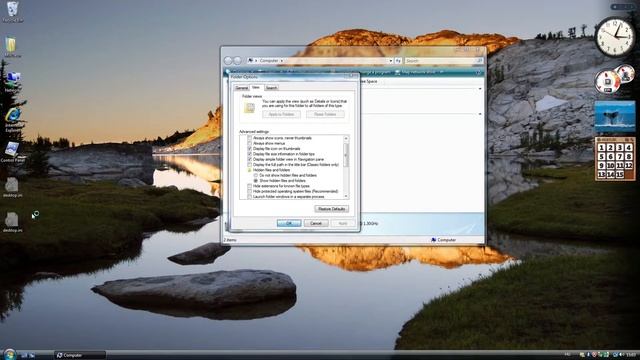
Task: Open the yellow folder icon on desktop
Action: pyautogui.click(x=11, y=47)
